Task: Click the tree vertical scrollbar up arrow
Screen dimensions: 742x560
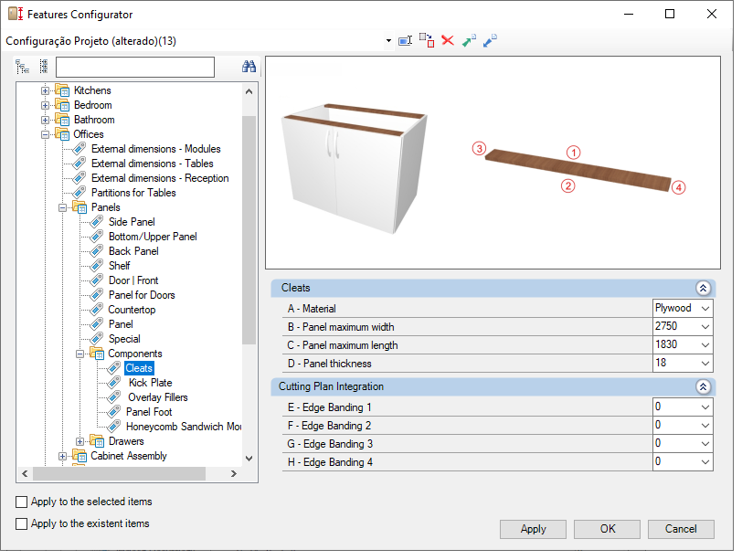Action: [x=249, y=91]
